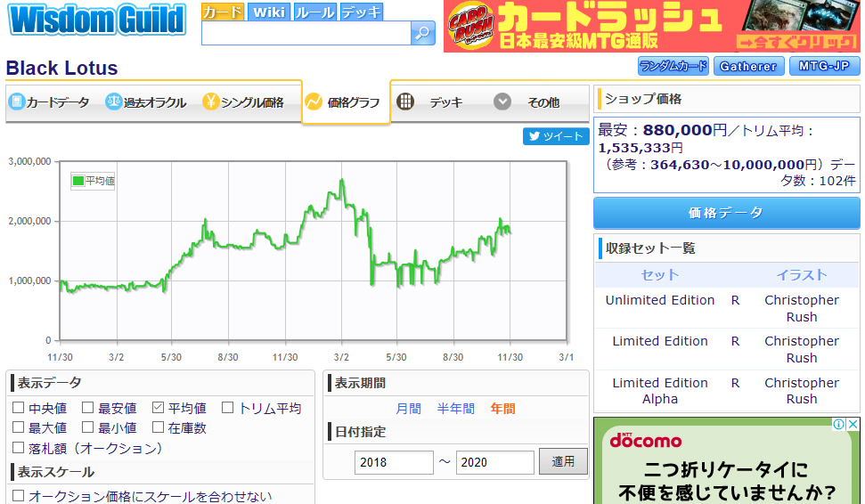Screen dimensions: 865x504
Task: Toggle the 最大値 checkbox
Action: (18, 427)
